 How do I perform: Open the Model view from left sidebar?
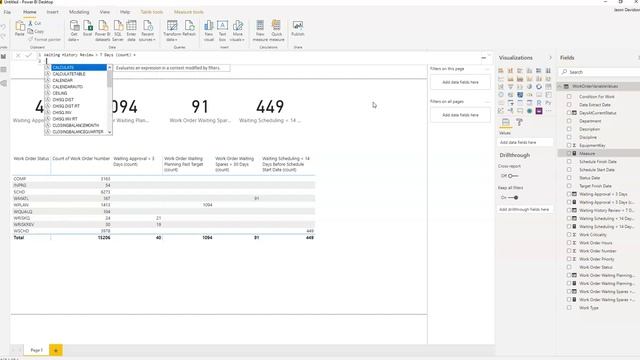[x=4, y=83]
